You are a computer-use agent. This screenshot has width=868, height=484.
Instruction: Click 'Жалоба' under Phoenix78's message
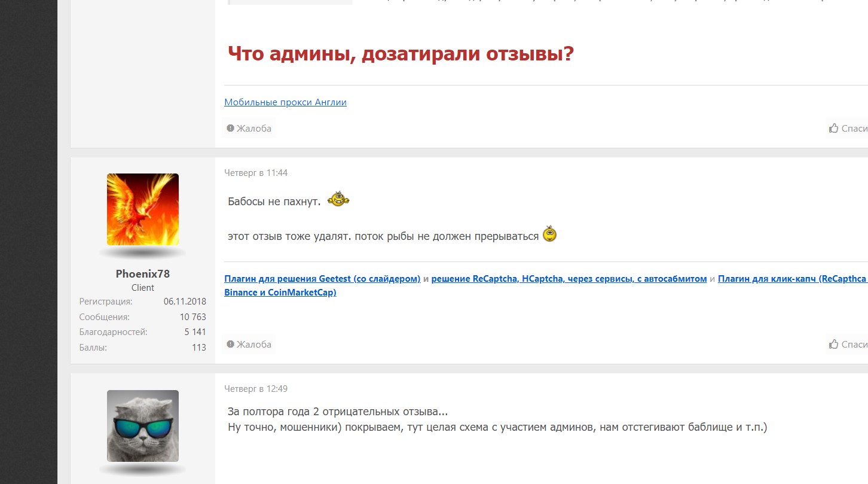coord(249,344)
